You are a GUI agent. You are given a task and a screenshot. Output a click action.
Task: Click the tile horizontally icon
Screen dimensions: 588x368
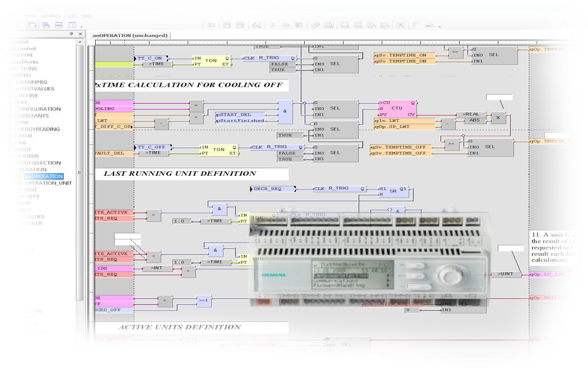(x=59, y=25)
